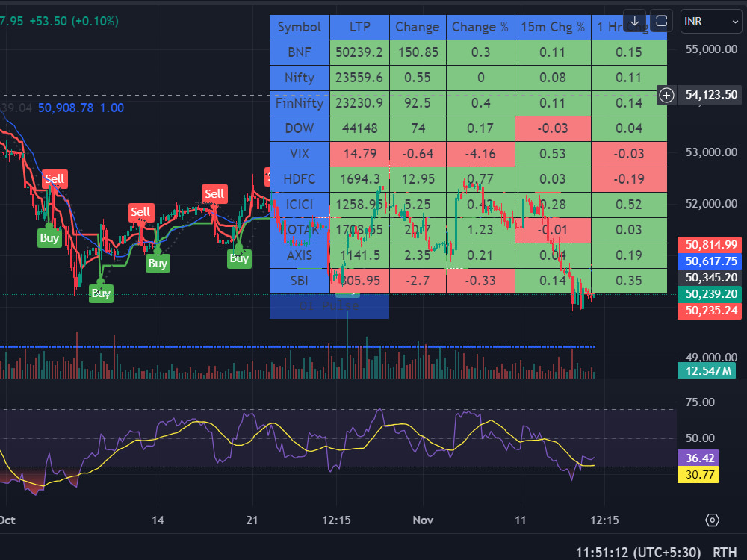This screenshot has width=747, height=560.
Task: Click the plus icon beside 54,123.50
Action: click(x=666, y=96)
